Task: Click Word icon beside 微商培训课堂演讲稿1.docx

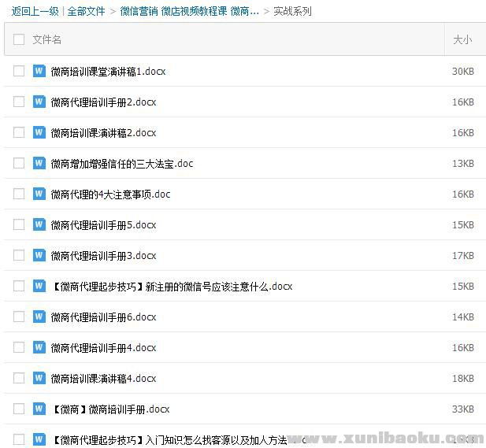Action: click(39, 71)
